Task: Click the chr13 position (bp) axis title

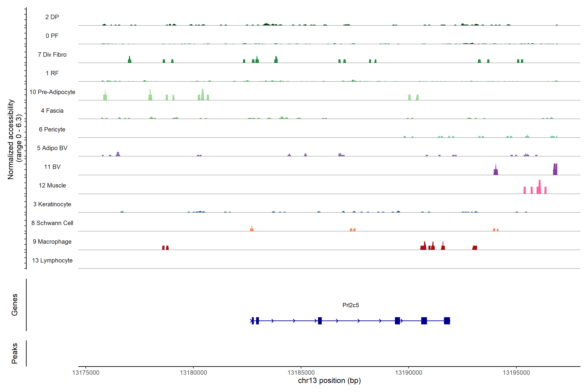Action: [x=329, y=381]
